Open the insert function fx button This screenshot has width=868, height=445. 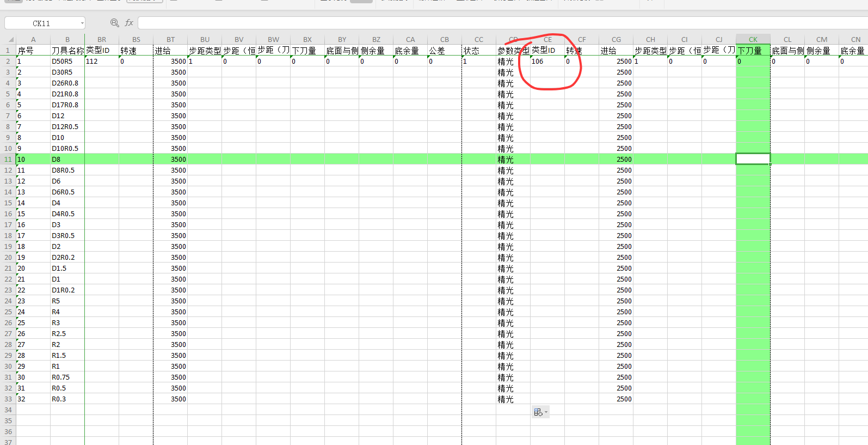point(129,23)
